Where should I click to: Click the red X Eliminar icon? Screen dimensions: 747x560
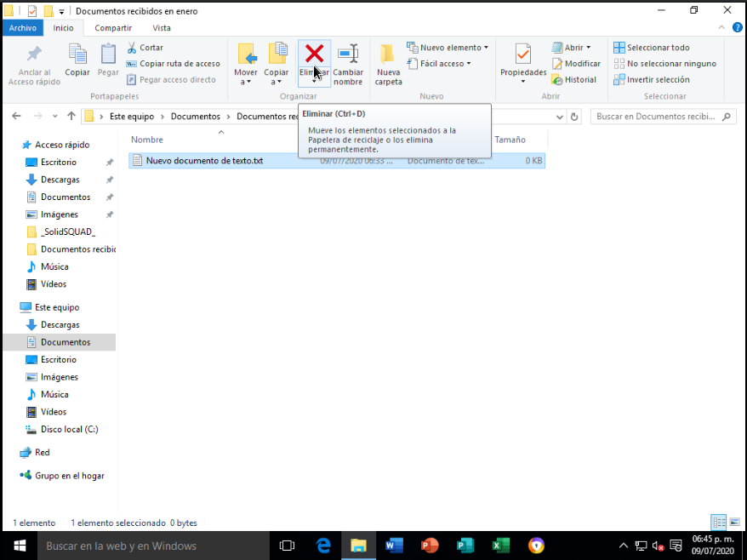click(x=314, y=54)
